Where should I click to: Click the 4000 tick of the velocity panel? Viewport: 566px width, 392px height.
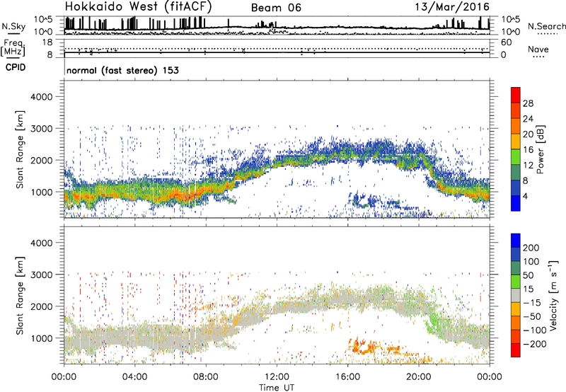41,243
